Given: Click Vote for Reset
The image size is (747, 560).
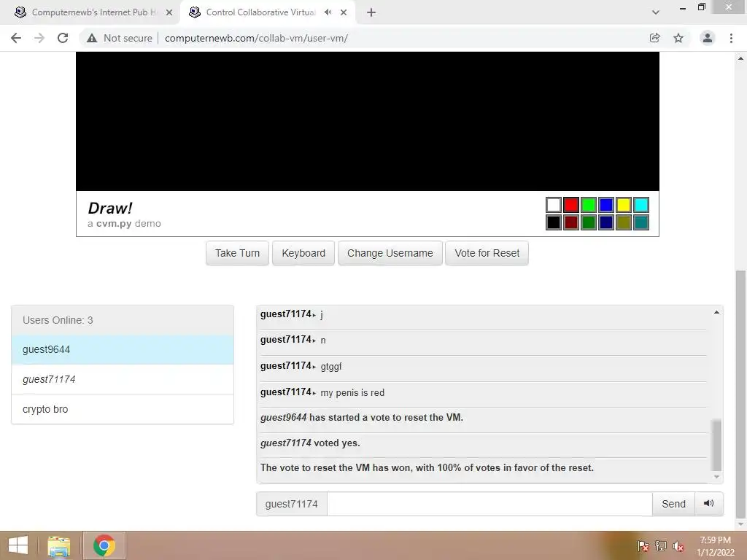Looking at the screenshot, I should pos(487,253).
